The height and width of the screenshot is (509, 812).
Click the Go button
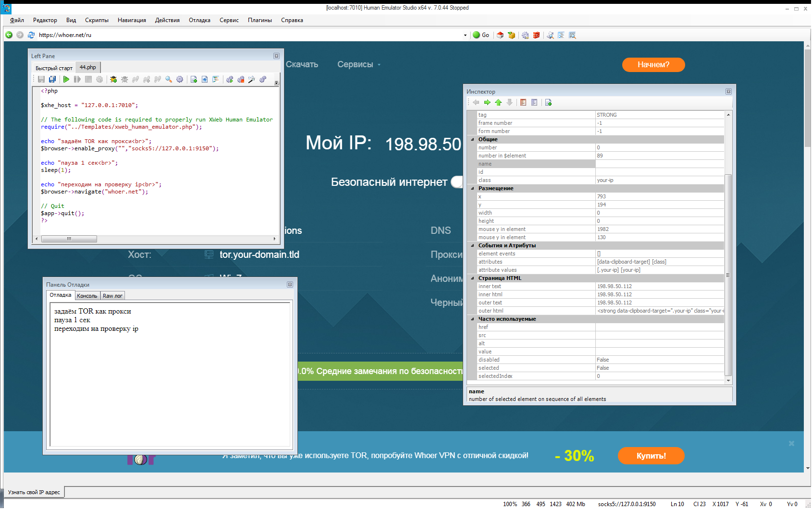[481, 35]
